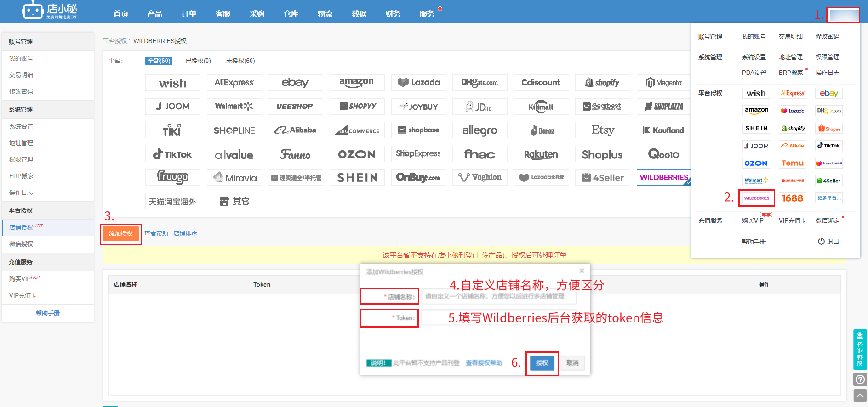Open 帮助手册 in left sidebar
The width and height of the screenshot is (868, 407).
pyautogui.click(x=48, y=313)
